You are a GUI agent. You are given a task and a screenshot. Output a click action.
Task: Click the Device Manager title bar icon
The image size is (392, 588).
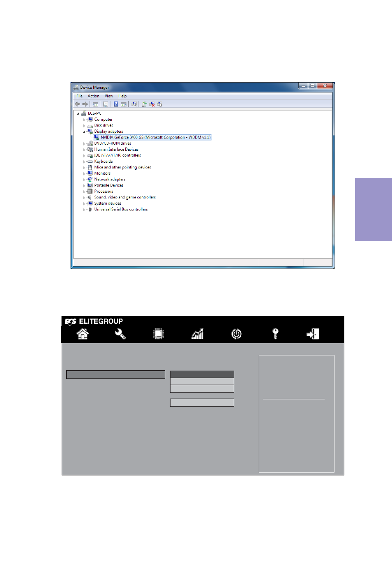pos(76,87)
